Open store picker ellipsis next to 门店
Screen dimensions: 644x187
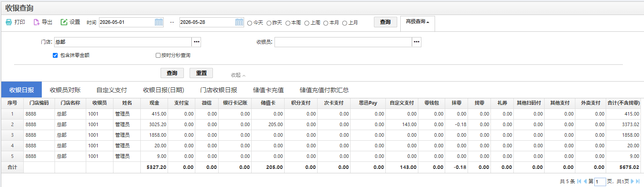pos(197,42)
